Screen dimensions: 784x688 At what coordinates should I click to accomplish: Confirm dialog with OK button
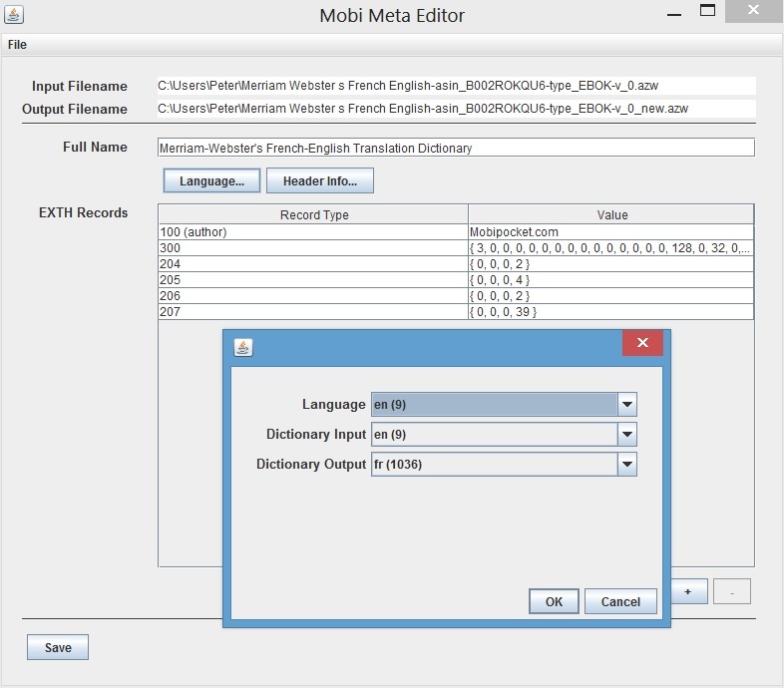pyautogui.click(x=554, y=601)
